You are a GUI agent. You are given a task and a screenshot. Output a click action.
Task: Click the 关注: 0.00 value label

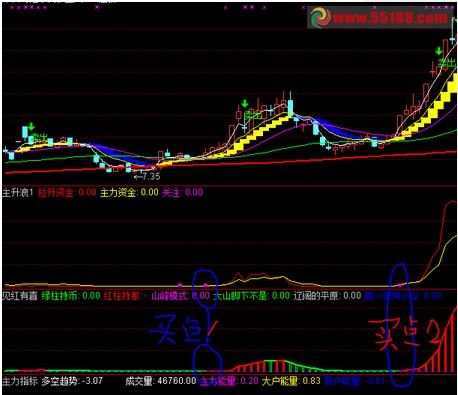click(x=182, y=192)
